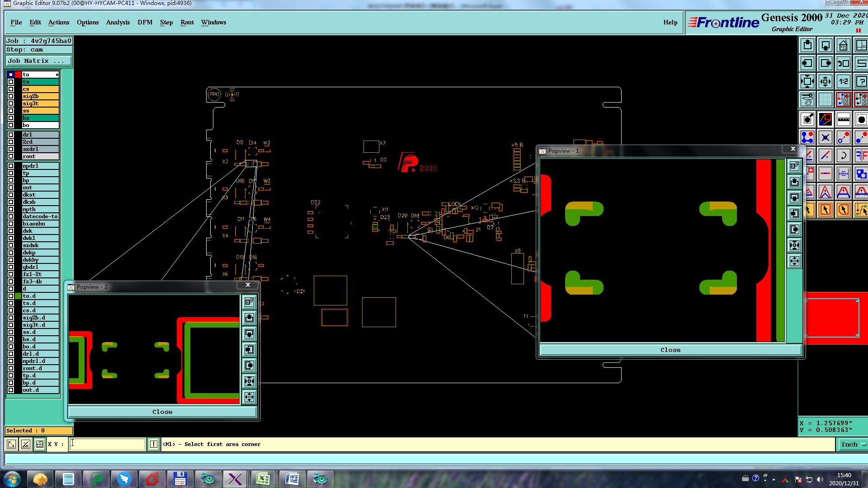Screen dimensions: 868x488
Task: Click the mirror F flip icon
Action: click(x=861, y=156)
